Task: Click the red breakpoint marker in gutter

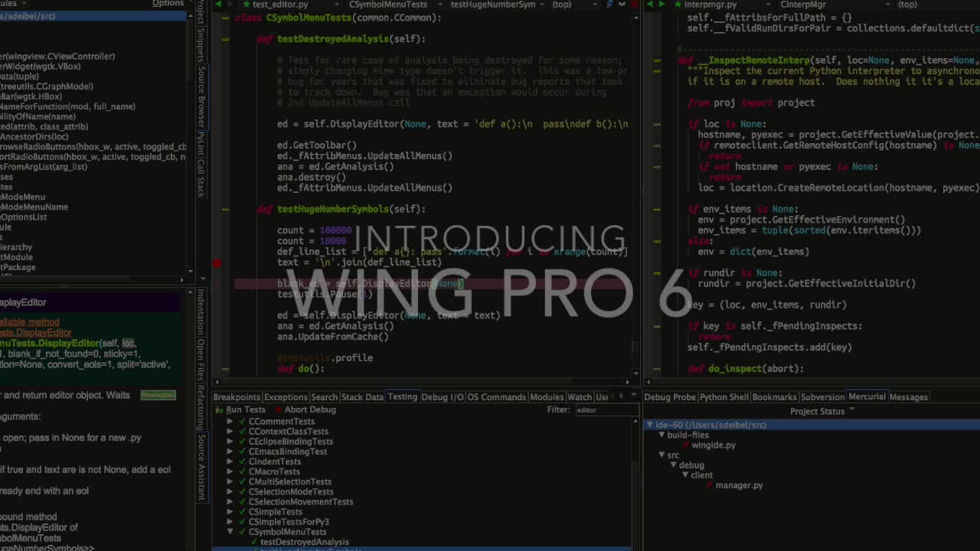Action: point(217,263)
